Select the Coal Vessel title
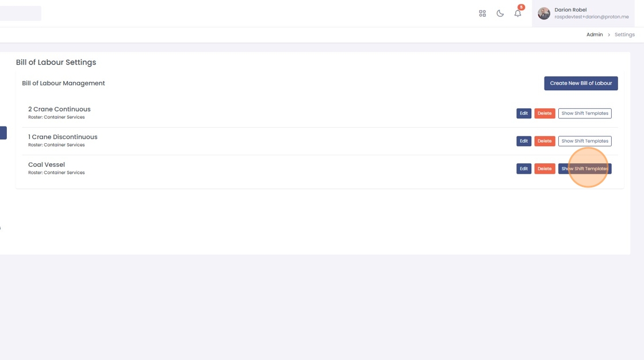Viewport: 644px width, 360px height. click(x=47, y=164)
